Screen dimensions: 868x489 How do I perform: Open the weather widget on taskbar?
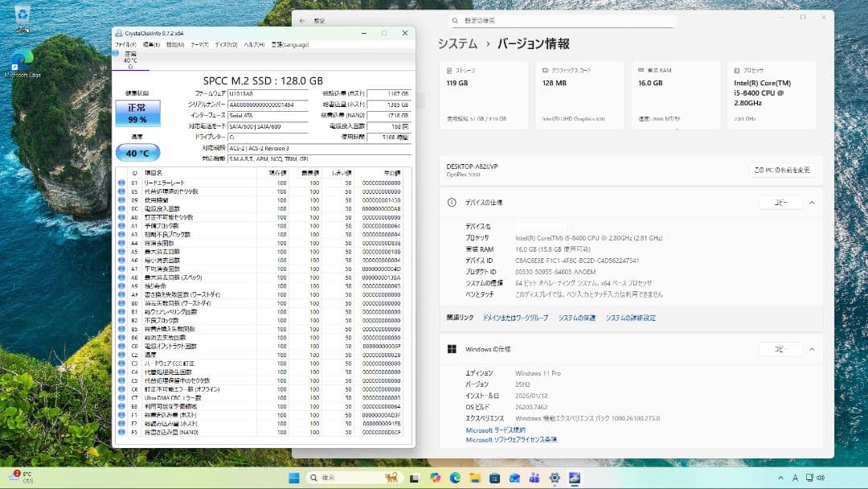[21, 477]
